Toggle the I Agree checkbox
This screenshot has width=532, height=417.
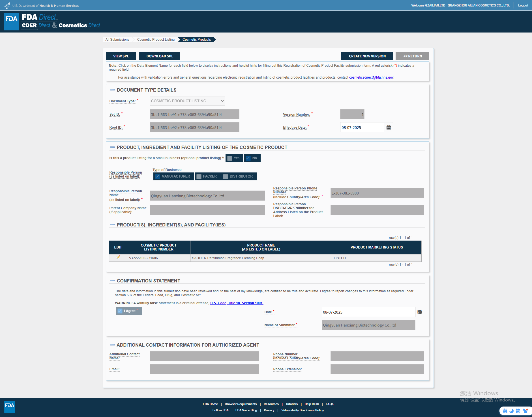click(x=120, y=311)
